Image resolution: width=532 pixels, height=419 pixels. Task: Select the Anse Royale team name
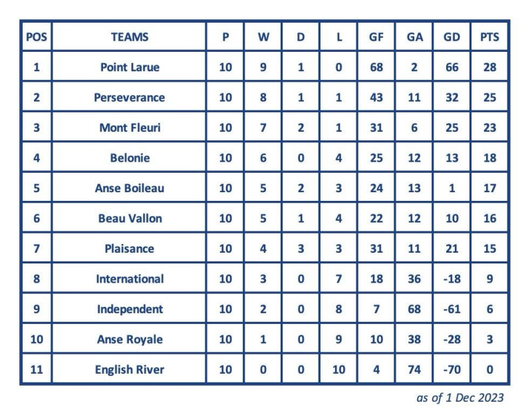point(130,339)
